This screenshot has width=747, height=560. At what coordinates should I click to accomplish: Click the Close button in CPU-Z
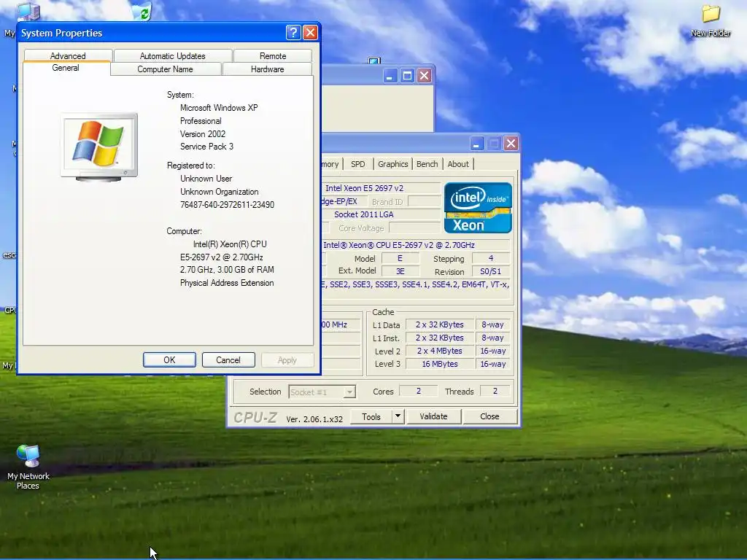(x=489, y=416)
